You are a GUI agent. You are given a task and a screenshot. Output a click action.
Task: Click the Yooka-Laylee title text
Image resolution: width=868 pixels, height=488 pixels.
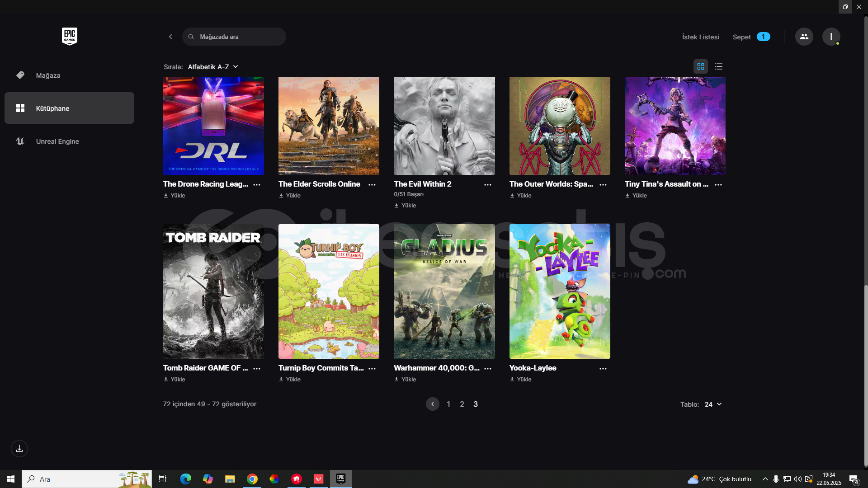pos(533,368)
